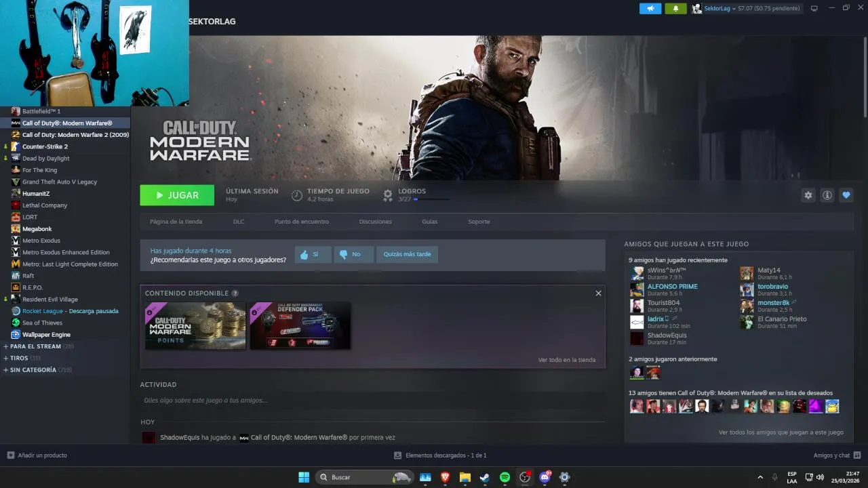Click the SektorLag account avatar
The image size is (868, 488).
(x=696, y=8)
